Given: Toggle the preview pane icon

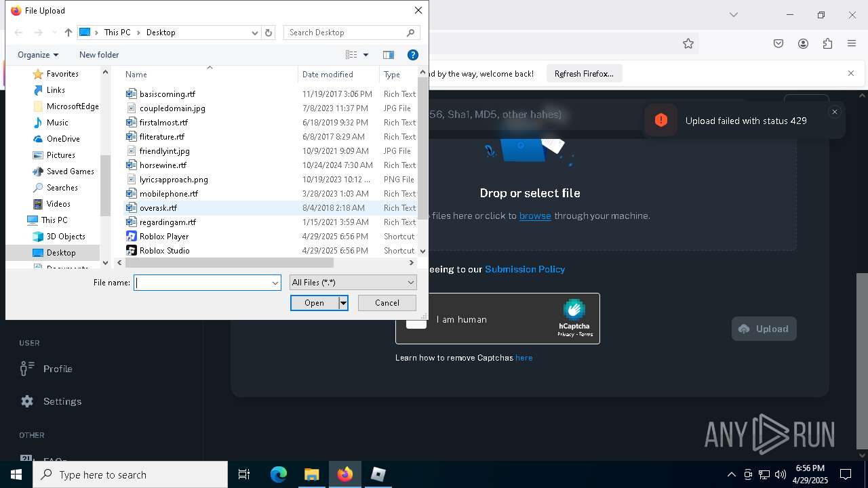Looking at the screenshot, I should click(x=389, y=55).
